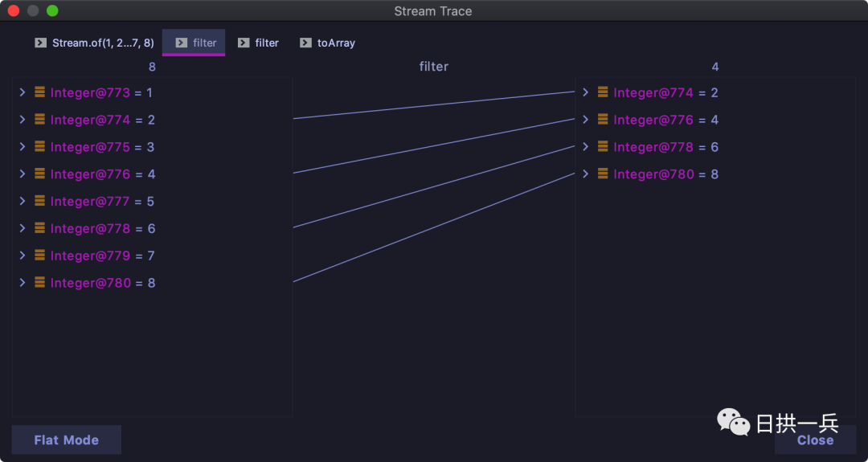868x462 pixels.
Task: Expand Integer@773 = 1 in the left list
Action: click(23, 92)
